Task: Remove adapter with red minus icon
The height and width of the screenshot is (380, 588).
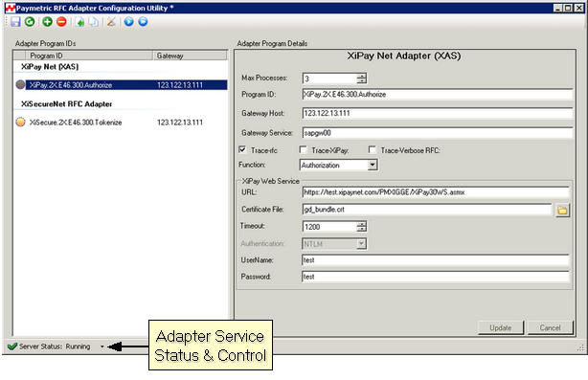Action: (61, 22)
